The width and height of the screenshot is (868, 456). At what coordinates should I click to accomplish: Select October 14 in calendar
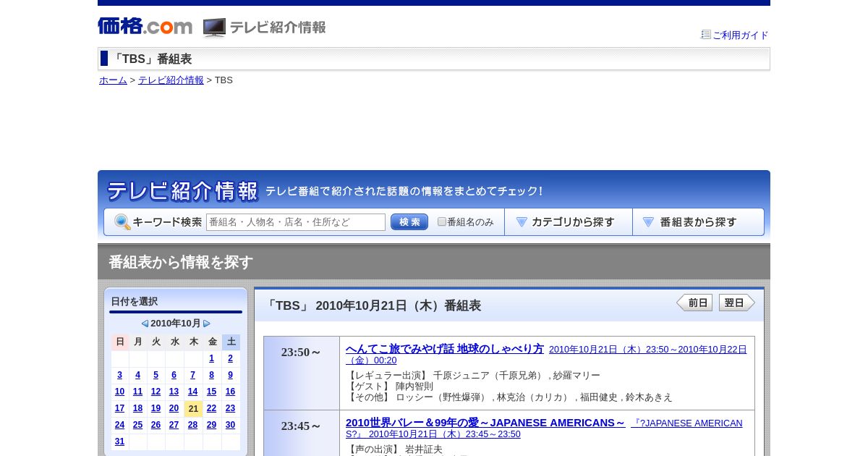pos(192,392)
